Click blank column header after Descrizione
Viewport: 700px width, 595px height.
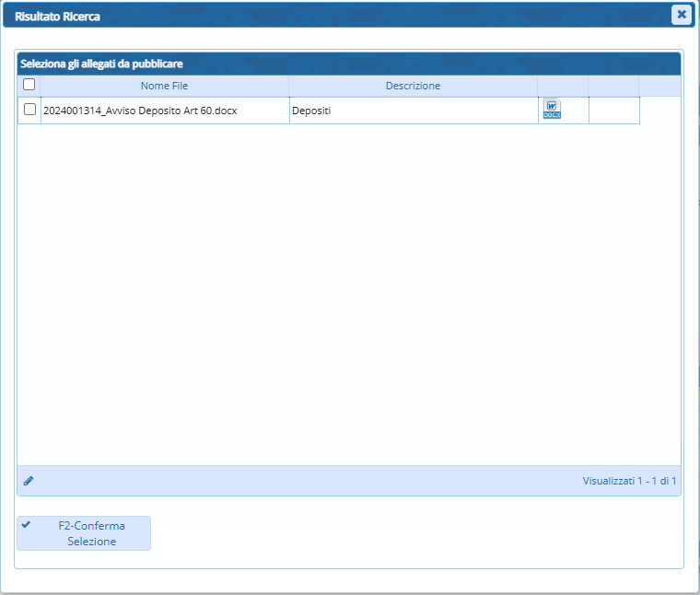click(563, 86)
